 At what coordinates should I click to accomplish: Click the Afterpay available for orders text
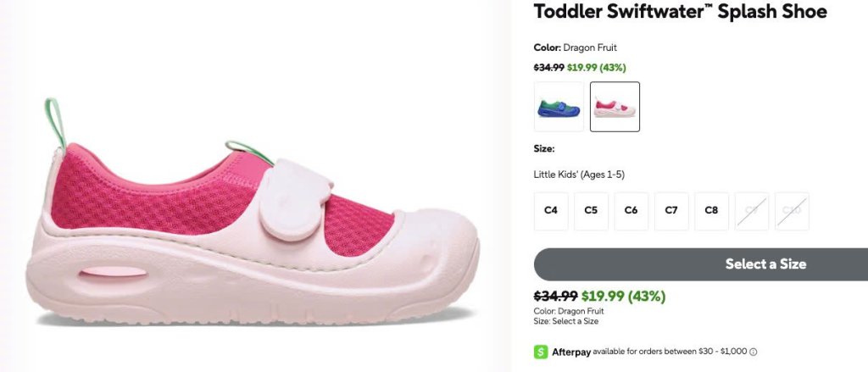(x=670, y=352)
